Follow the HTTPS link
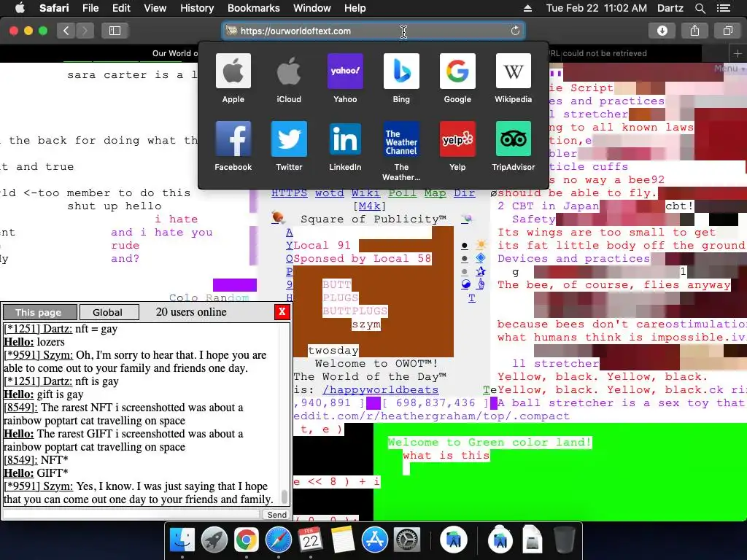Screen dimensions: 747x560 (x=289, y=192)
